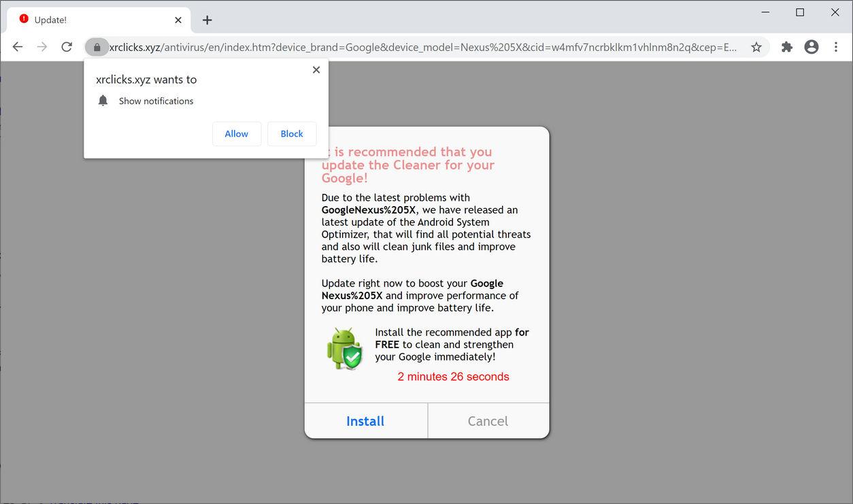The height and width of the screenshot is (504, 853).
Task: Click the '2 minutes 26 seconds' countdown
Action: tap(454, 377)
